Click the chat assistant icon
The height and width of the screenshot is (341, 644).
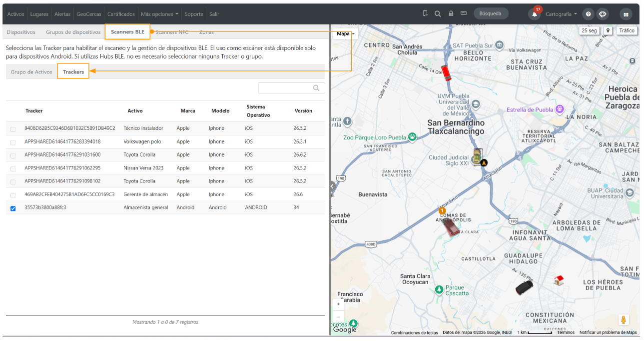tap(603, 14)
